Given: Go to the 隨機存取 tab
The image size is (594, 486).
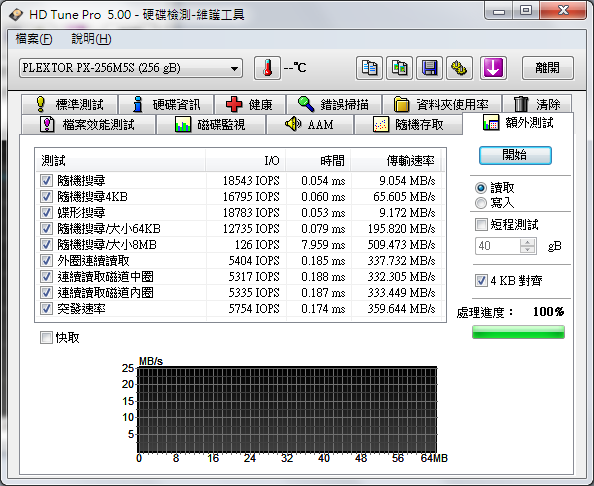Looking at the screenshot, I should point(408,125).
